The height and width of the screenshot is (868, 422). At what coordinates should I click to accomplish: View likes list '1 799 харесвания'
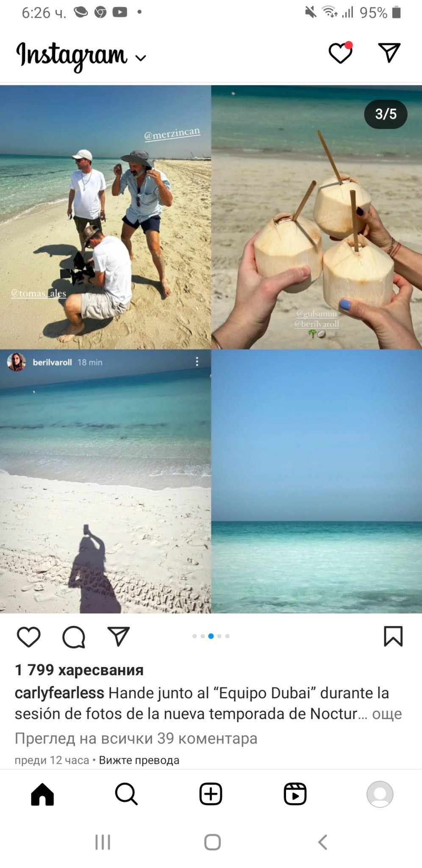pos(79,670)
